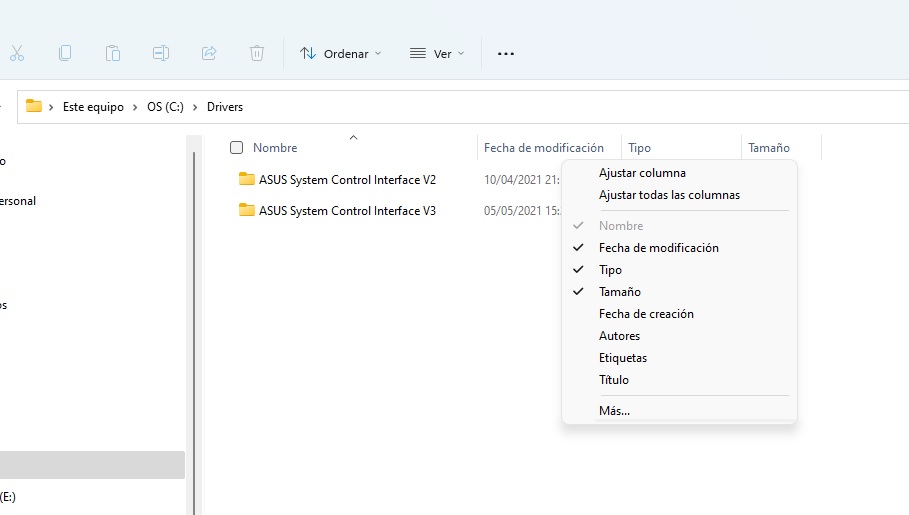
Task: Uncheck the Fecha de modificación column option
Action: click(658, 248)
